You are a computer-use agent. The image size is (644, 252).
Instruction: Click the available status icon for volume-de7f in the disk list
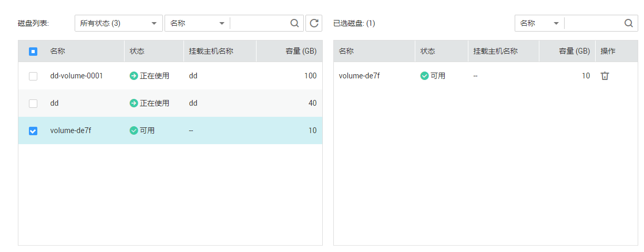pyautogui.click(x=134, y=130)
